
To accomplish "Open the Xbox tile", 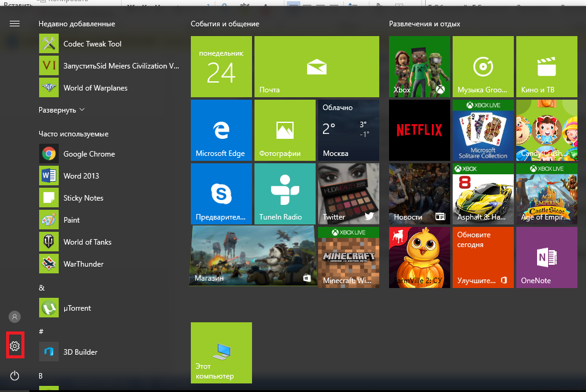I will click(420, 67).
